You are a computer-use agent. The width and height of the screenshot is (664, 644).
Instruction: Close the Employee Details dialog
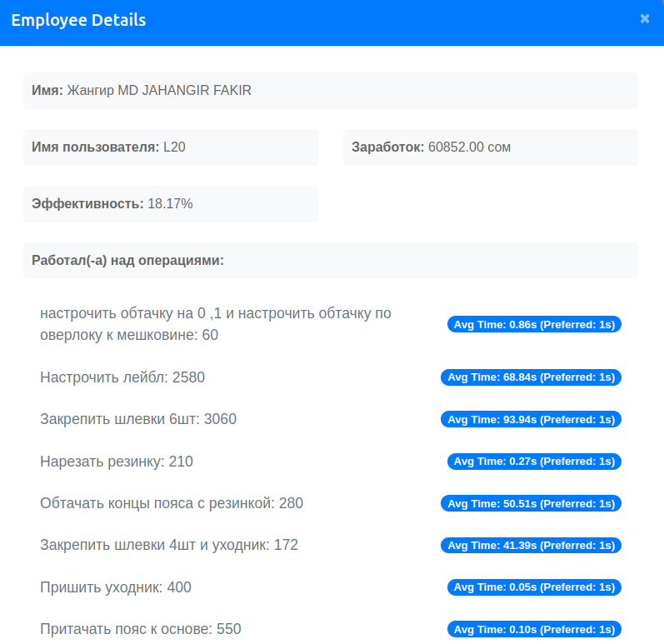(645, 18)
